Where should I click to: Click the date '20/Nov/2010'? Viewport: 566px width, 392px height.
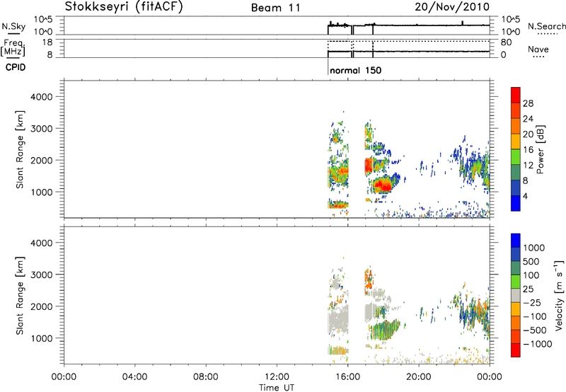click(452, 7)
